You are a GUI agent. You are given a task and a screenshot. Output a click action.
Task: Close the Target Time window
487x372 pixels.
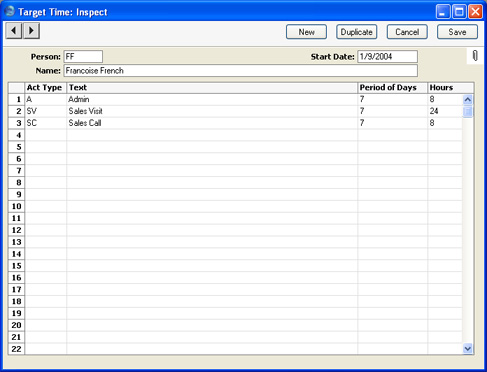(475, 12)
